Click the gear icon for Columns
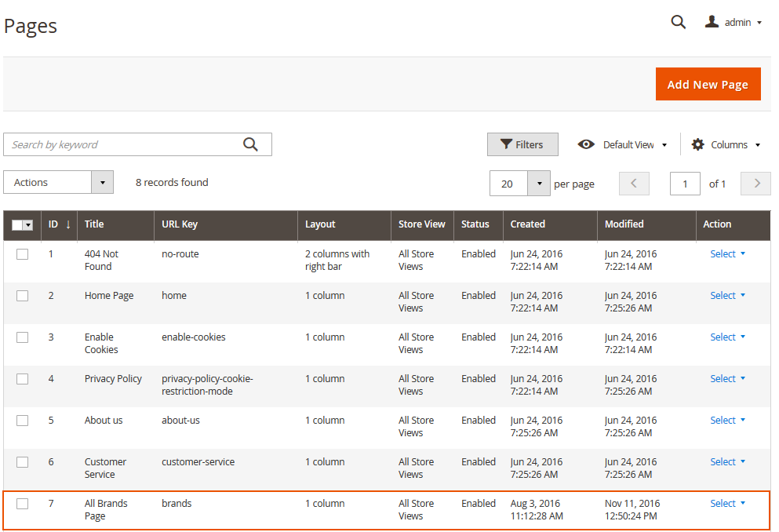 [x=697, y=144]
